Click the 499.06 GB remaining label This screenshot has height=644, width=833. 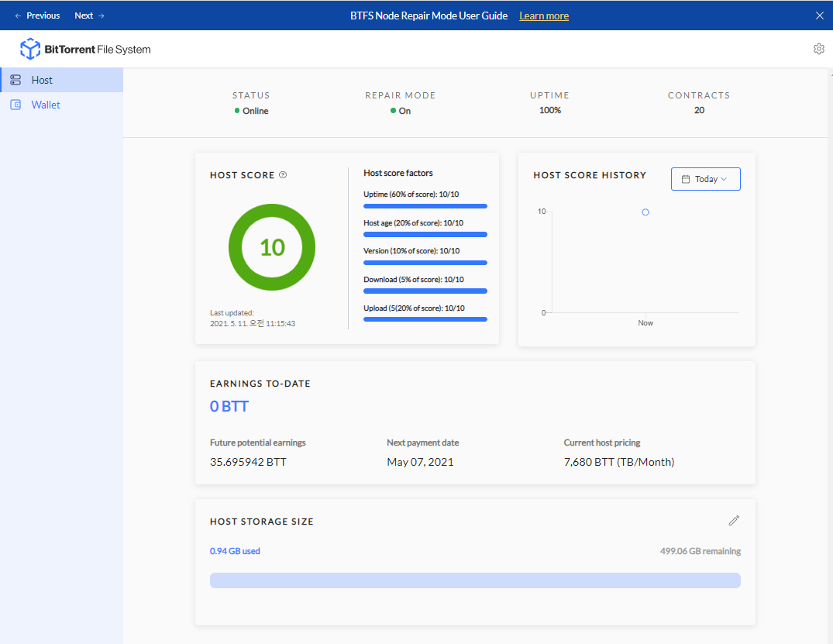point(700,551)
